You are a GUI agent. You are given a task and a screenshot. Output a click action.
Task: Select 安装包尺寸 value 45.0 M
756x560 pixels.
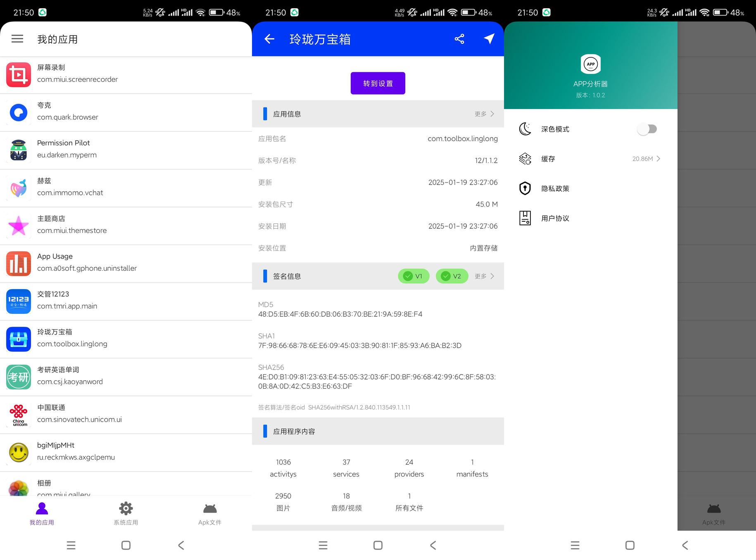(487, 204)
